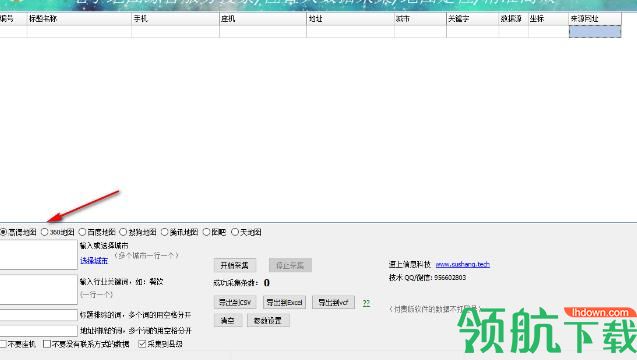Click the 导出到vcf button
The image size is (637, 360).
coord(333,303)
